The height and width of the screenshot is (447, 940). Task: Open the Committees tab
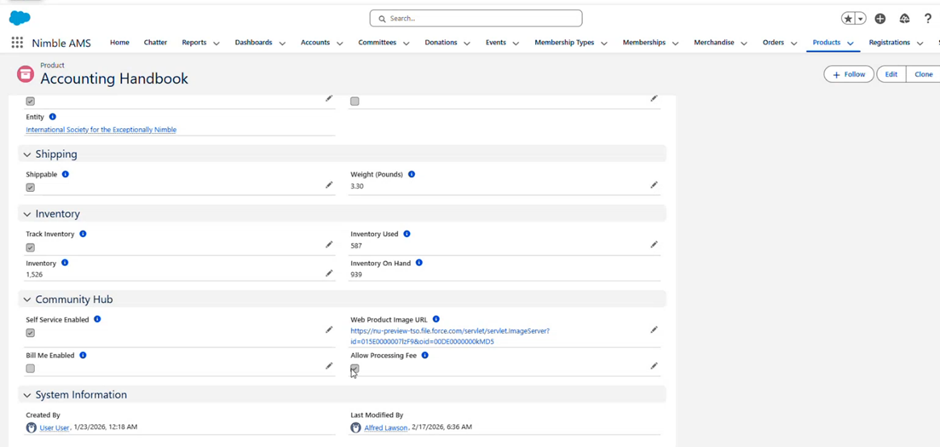[377, 43]
